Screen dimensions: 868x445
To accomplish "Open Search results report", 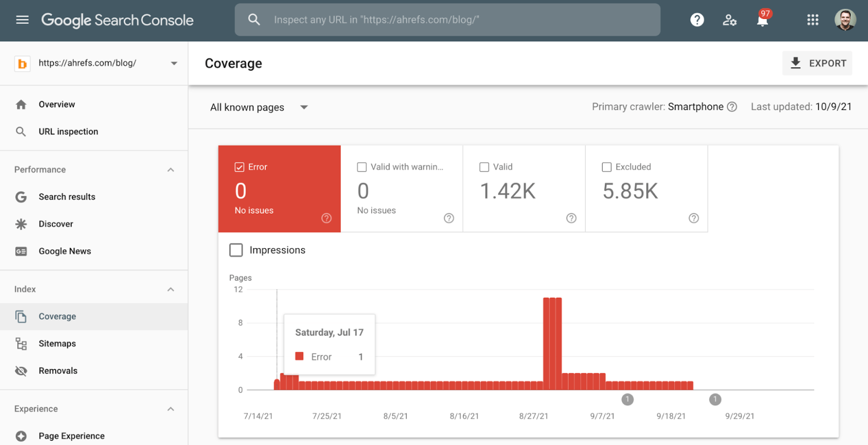I will coord(67,197).
